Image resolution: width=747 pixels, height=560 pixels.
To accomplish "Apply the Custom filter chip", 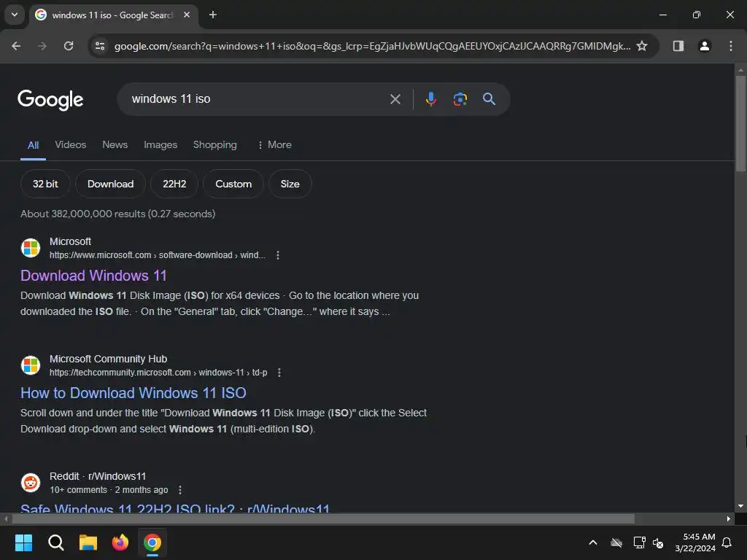I will 233,184.
